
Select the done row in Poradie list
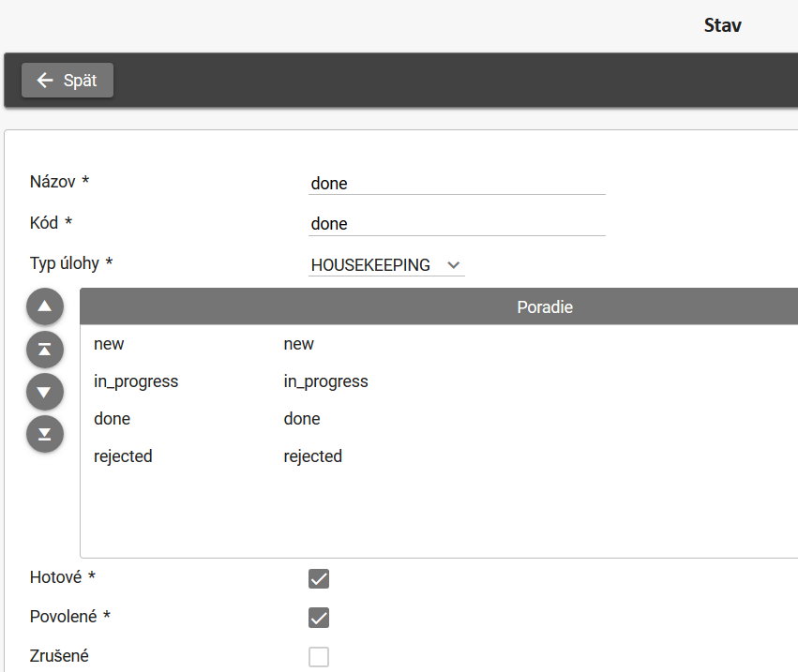click(x=113, y=419)
